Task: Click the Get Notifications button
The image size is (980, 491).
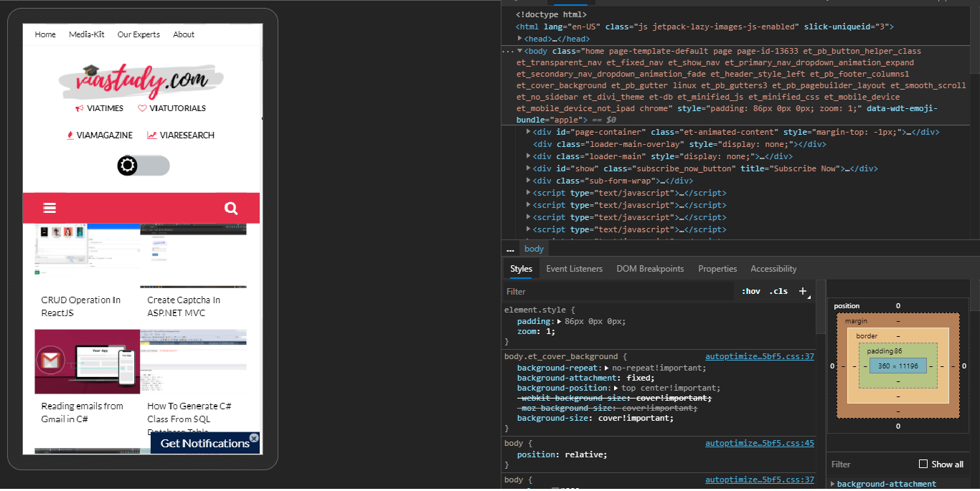Action: (204, 443)
